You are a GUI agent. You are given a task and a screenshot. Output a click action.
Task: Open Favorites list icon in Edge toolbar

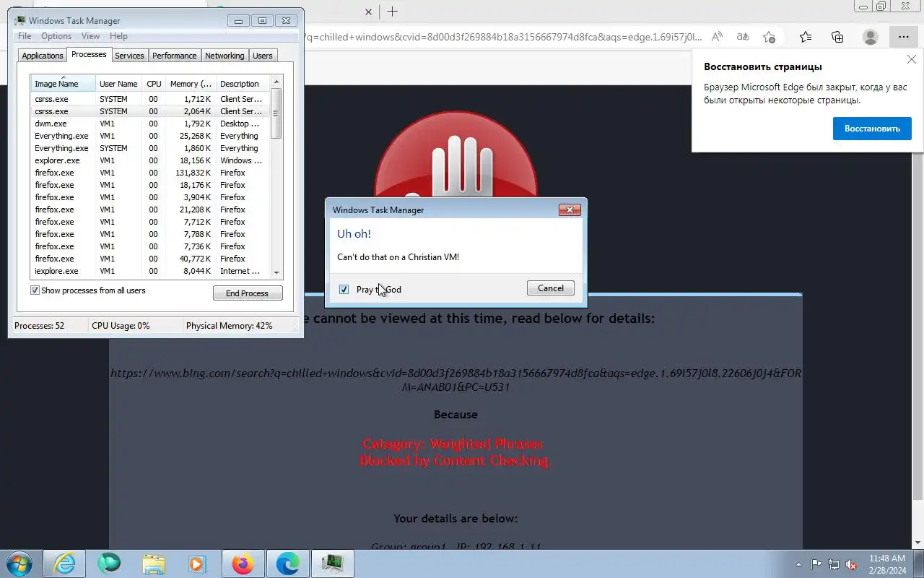click(x=806, y=37)
